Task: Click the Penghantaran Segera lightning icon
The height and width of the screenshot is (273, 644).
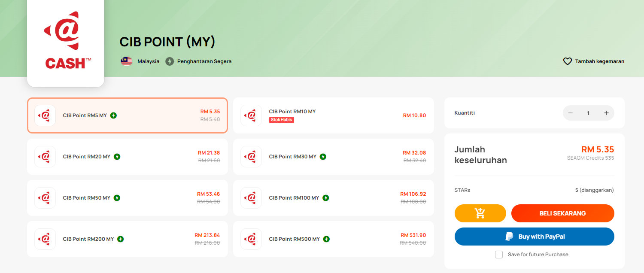Action: click(x=170, y=61)
